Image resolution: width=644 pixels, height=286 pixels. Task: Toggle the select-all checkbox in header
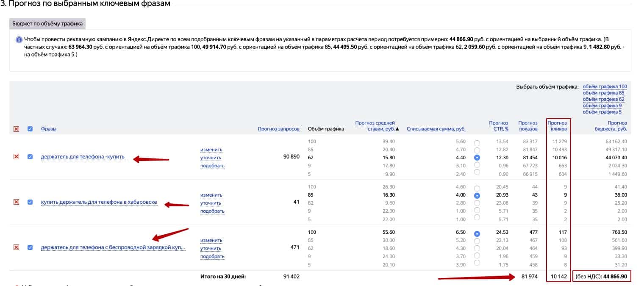tap(30, 129)
